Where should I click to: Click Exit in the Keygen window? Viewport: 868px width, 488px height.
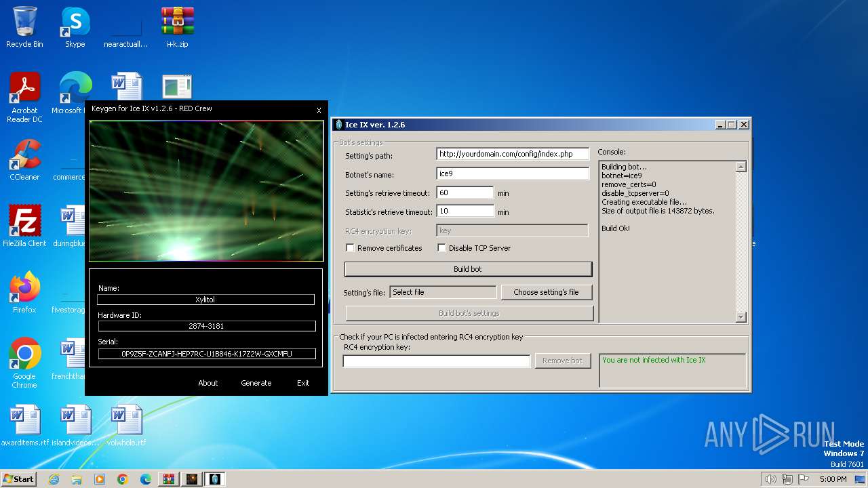(x=303, y=383)
